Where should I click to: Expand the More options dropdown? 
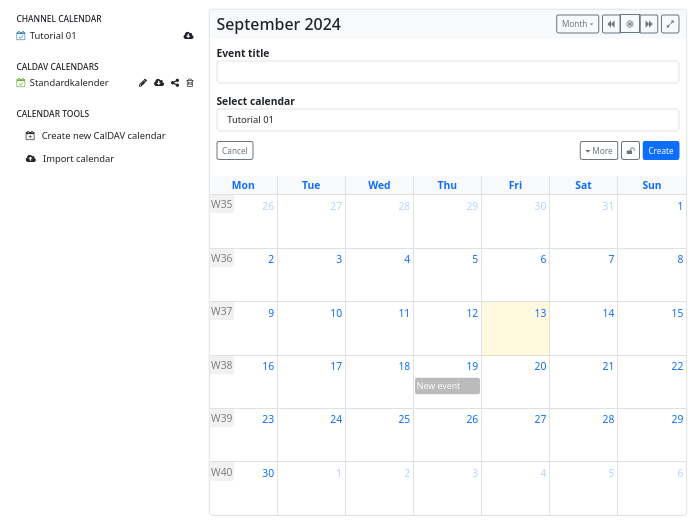(x=598, y=151)
